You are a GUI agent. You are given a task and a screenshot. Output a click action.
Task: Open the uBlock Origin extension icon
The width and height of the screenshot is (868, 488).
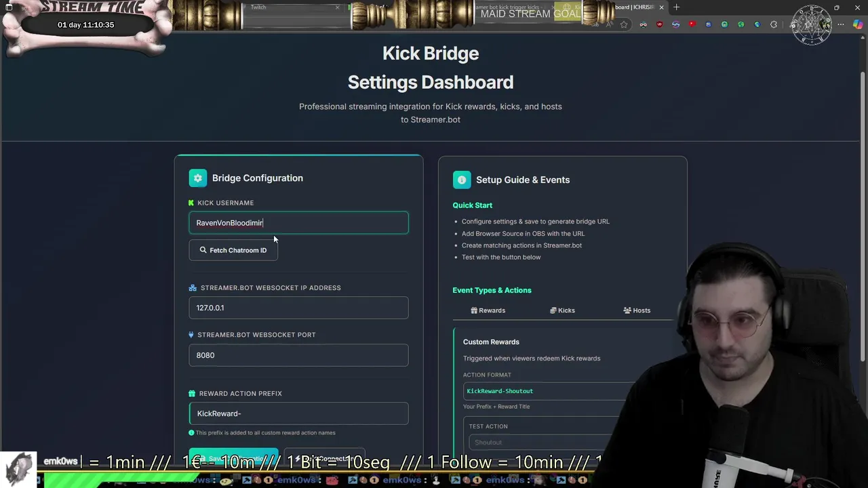pos(660,24)
